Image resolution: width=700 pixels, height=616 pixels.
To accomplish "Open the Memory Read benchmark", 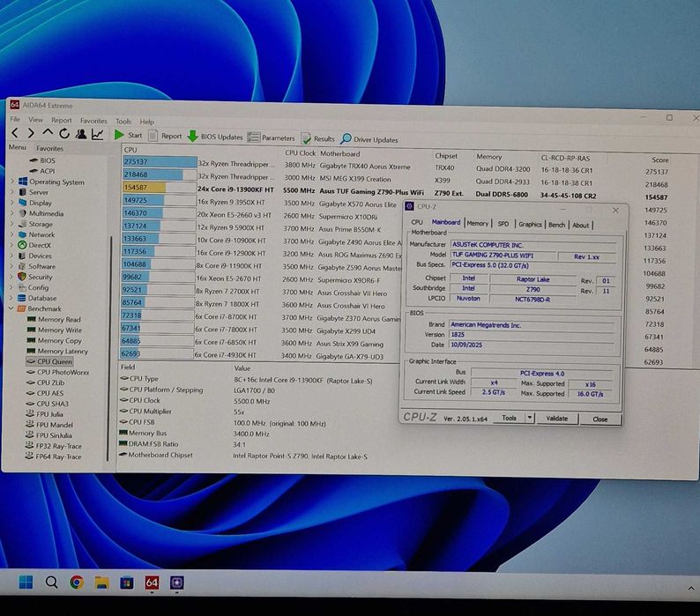I will pos(54,319).
